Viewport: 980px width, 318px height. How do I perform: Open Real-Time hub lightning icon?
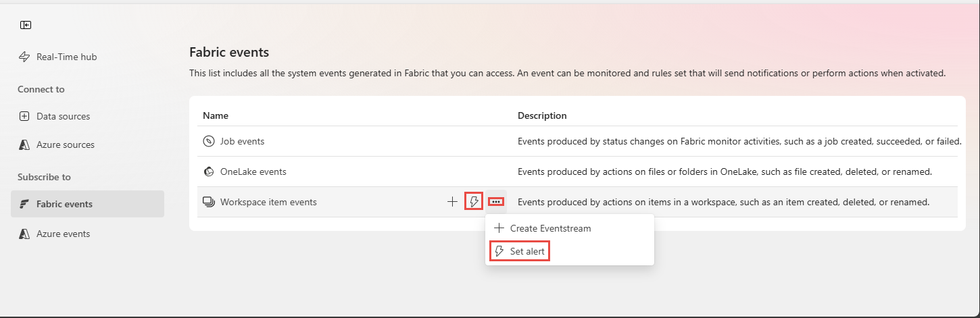25,57
